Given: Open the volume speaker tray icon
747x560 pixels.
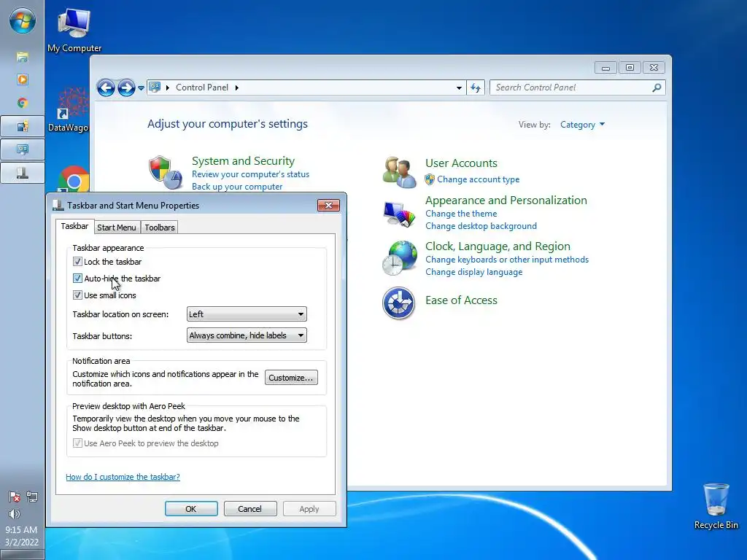Looking at the screenshot, I should (x=15, y=514).
